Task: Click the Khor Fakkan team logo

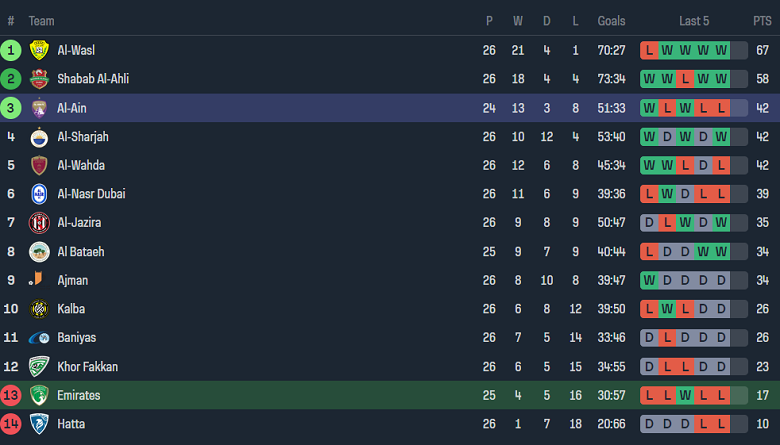Action: [x=39, y=367]
